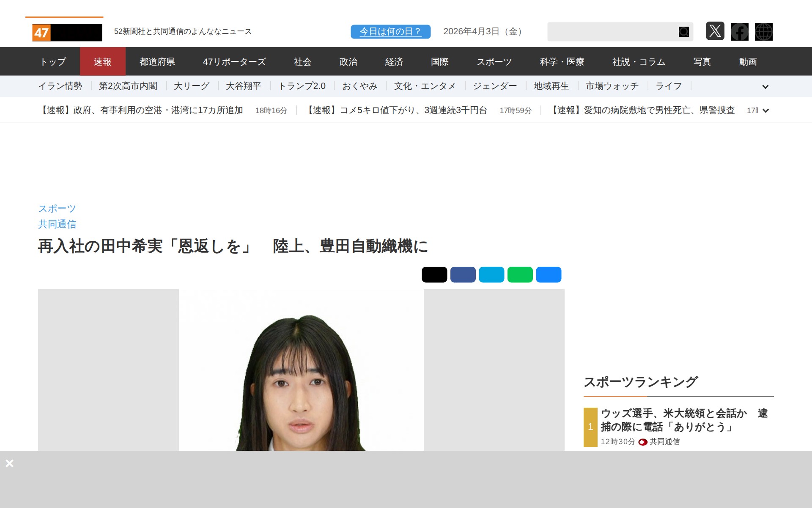Click the 今日は何の日？ button
The height and width of the screenshot is (508, 812).
click(x=390, y=32)
